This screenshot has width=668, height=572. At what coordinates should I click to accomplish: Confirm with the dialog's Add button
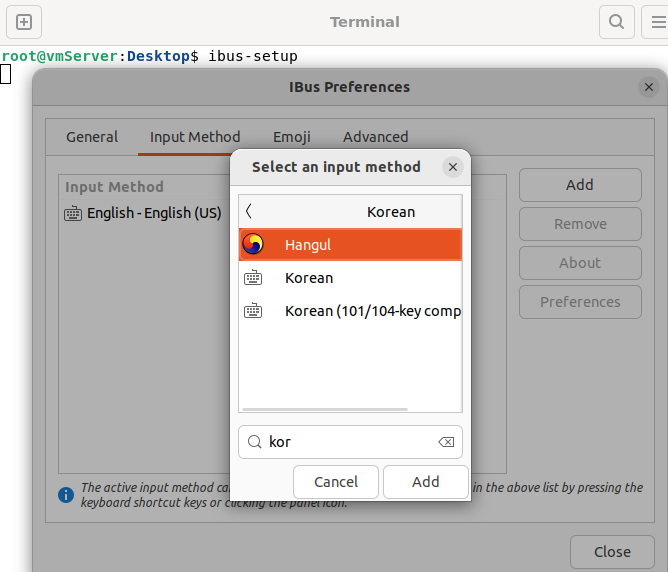pos(426,482)
